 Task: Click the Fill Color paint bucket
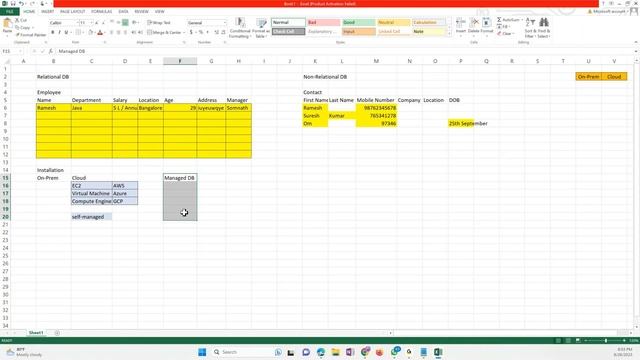[x=91, y=32]
